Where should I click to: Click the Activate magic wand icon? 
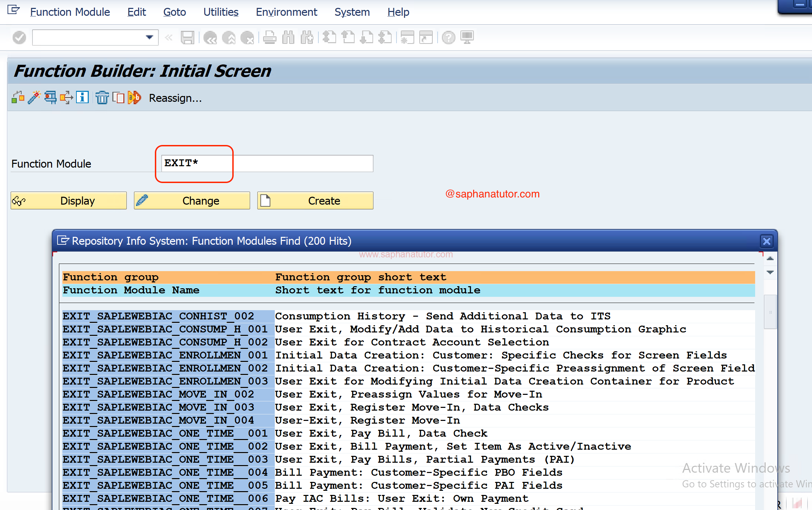34,98
